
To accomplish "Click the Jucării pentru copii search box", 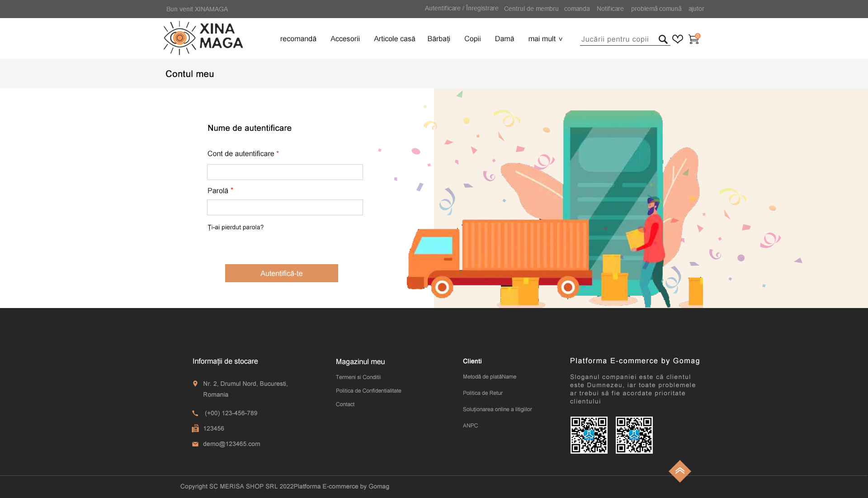I will point(618,39).
